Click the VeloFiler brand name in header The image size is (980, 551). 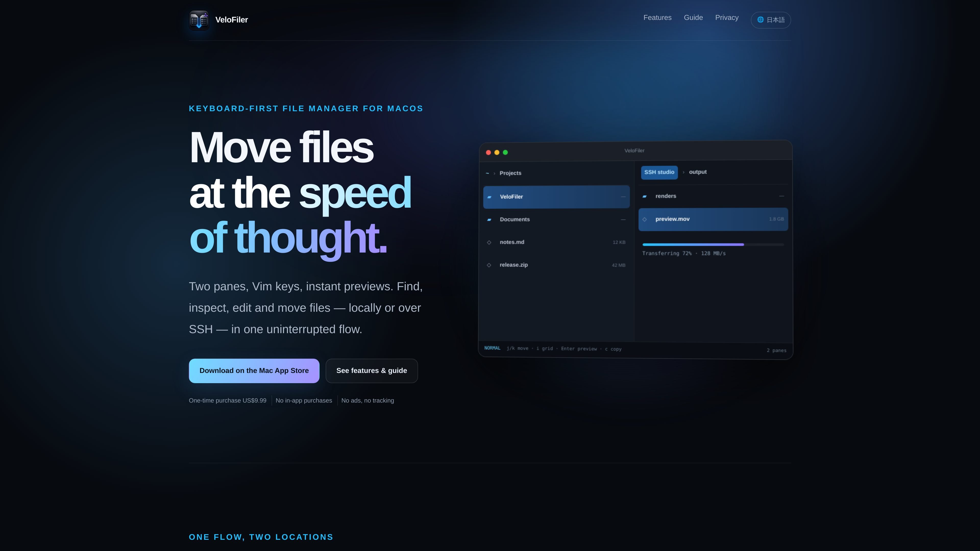pos(232,20)
